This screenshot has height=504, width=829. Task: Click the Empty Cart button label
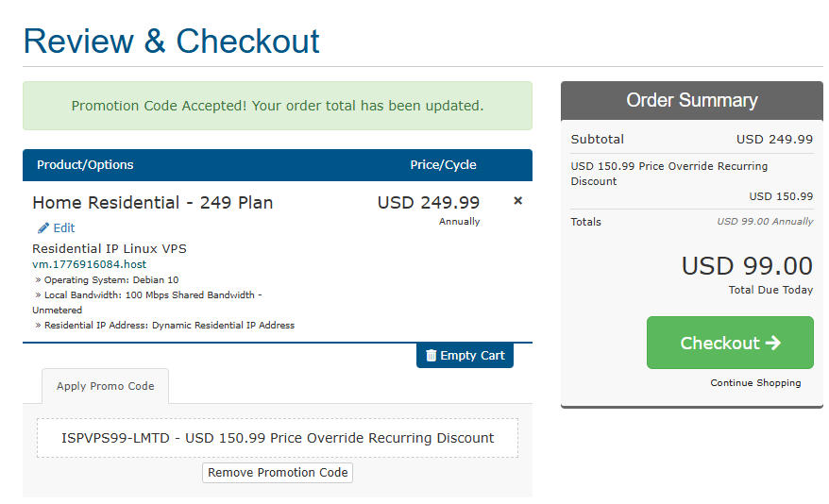pos(472,356)
